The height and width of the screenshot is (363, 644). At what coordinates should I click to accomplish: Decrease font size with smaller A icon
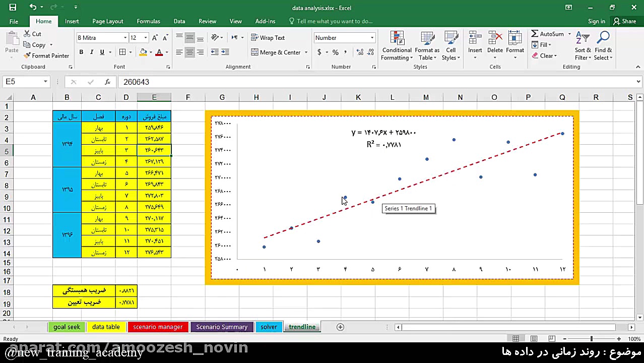pos(165,38)
